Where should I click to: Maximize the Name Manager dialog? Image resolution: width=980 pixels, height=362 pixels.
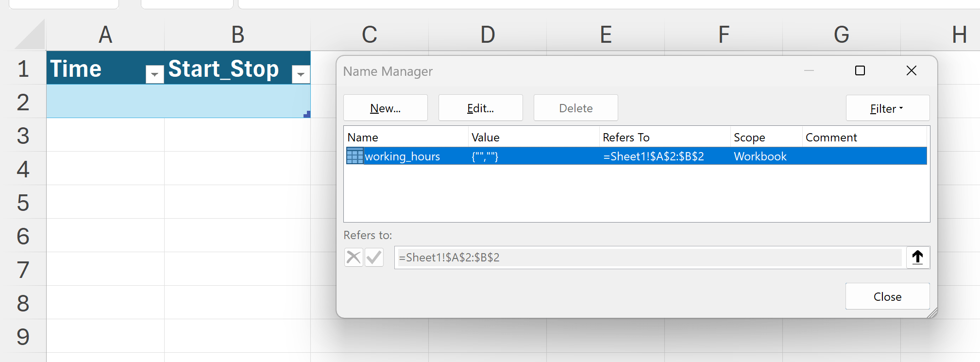[x=860, y=71]
